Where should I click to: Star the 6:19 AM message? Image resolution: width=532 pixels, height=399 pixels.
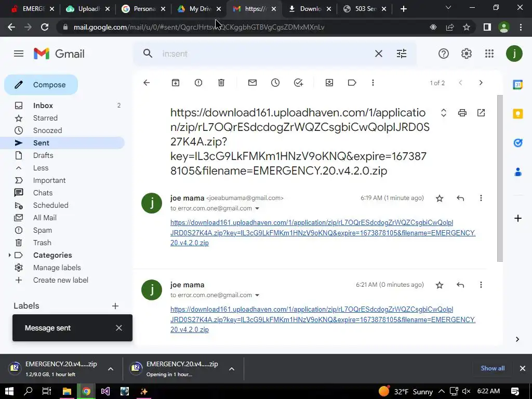pos(440,198)
